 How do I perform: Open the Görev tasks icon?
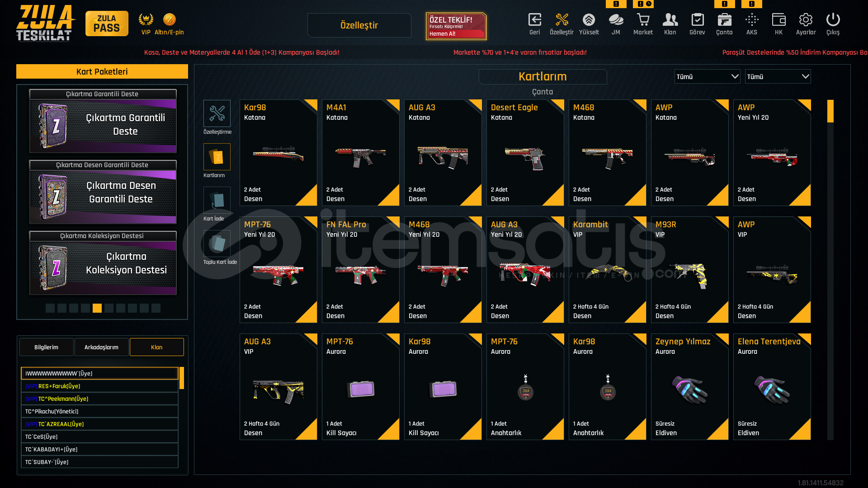(697, 20)
